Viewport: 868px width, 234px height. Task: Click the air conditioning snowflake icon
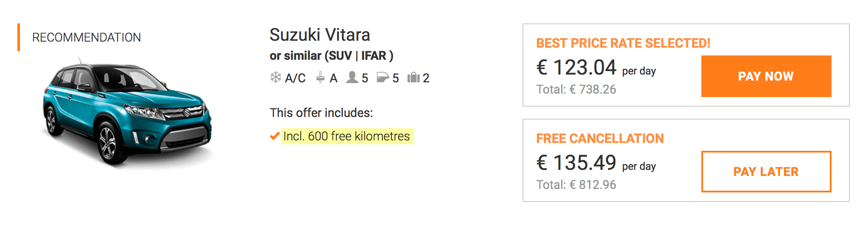click(x=276, y=78)
